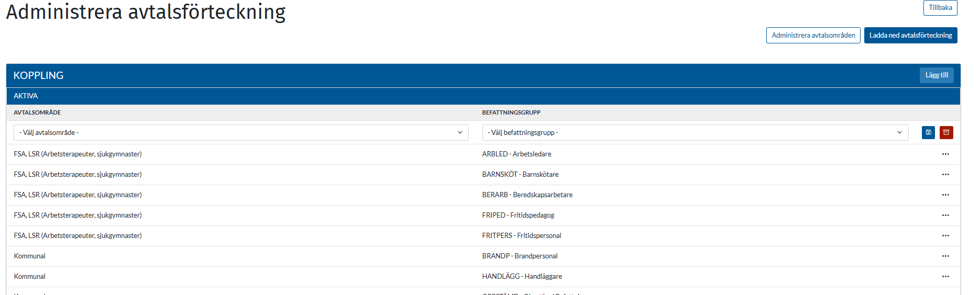Image resolution: width=980 pixels, height=295 pixels.
Task: Open the three-dot menu for BARNSKÖT - Barnskötare
Action: [x=945, y=175]
